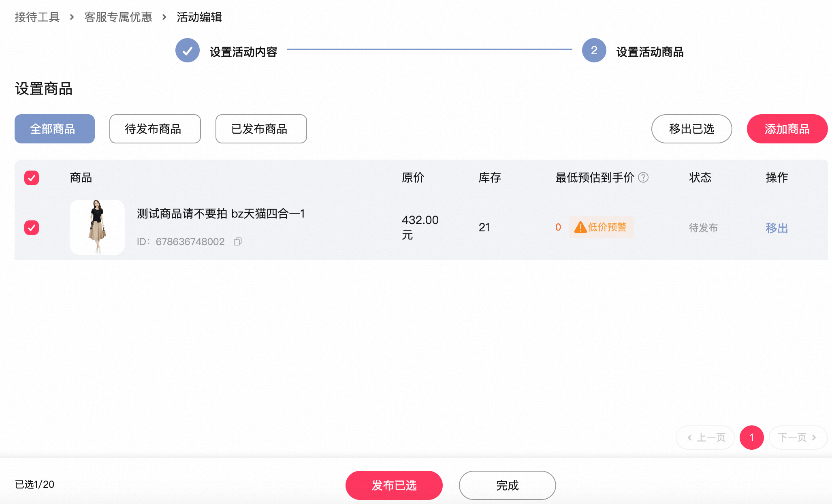Click the completed step checkmark for 设置活动内容
This screenshot has width=832, height=504.
click(188, 50)
